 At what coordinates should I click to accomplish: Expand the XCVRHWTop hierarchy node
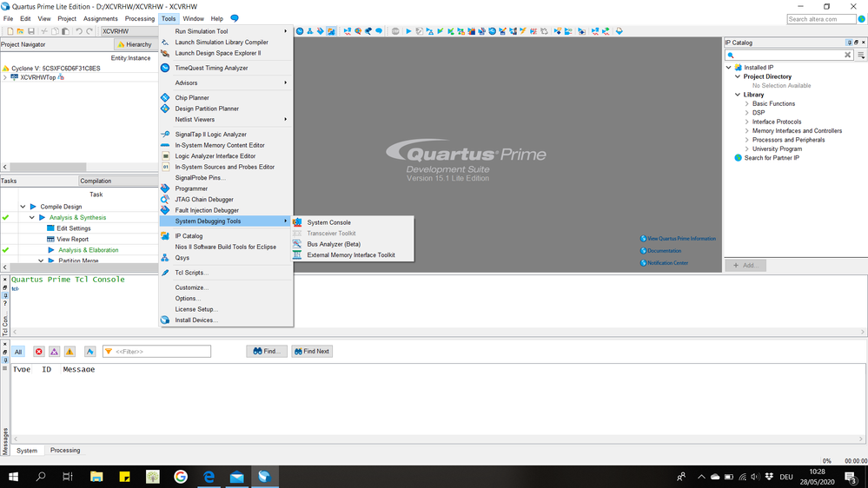[x=5, y=77]
